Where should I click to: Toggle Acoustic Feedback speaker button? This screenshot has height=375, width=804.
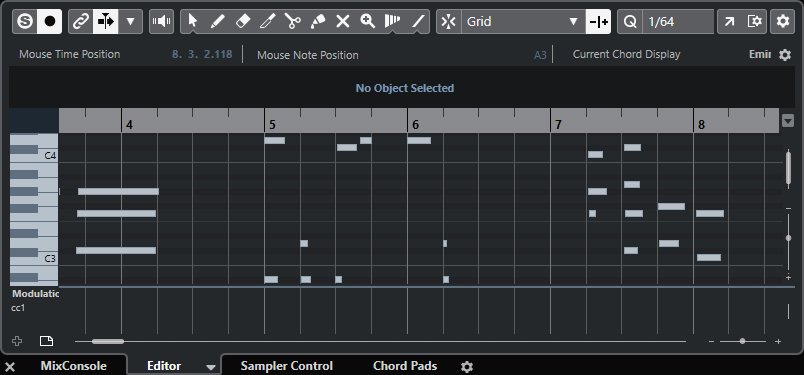click(162, 22)
